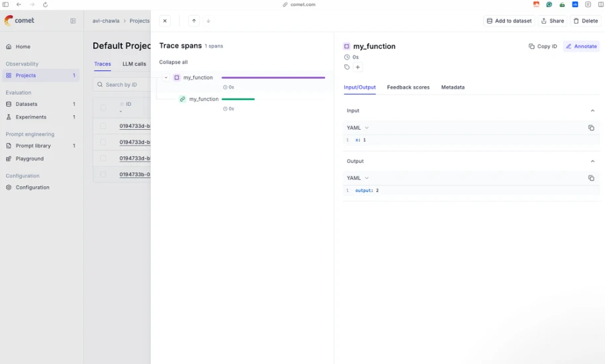
Task: Open the Input YAML format dropdown
Action: pos(357,128)
